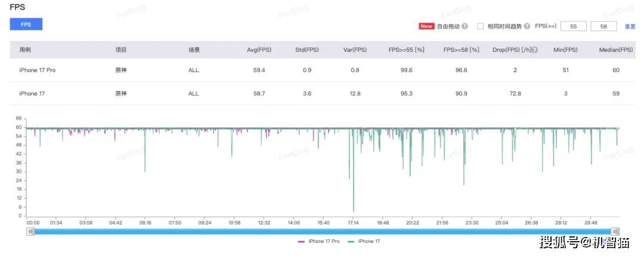Click the help icon next to Drop(FPS)

(x=534, y=50)
